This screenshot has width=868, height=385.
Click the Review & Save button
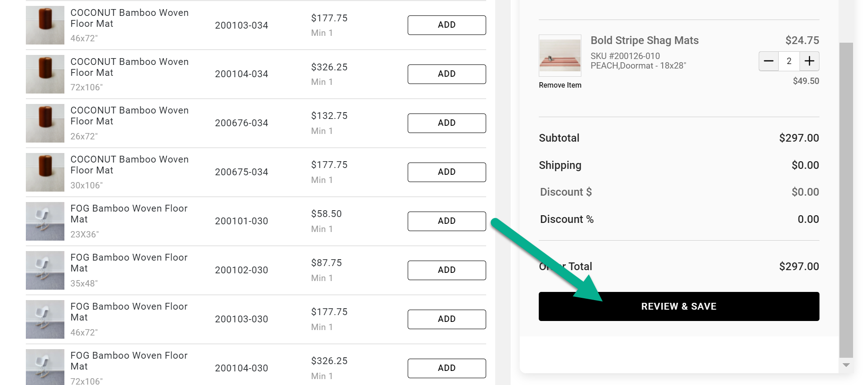coord(678,306)
